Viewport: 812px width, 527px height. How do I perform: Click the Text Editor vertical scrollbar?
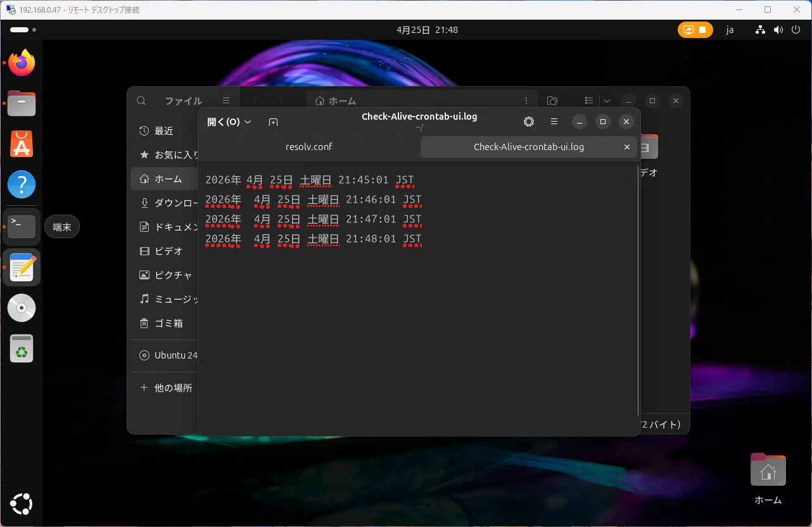point(637,290)
